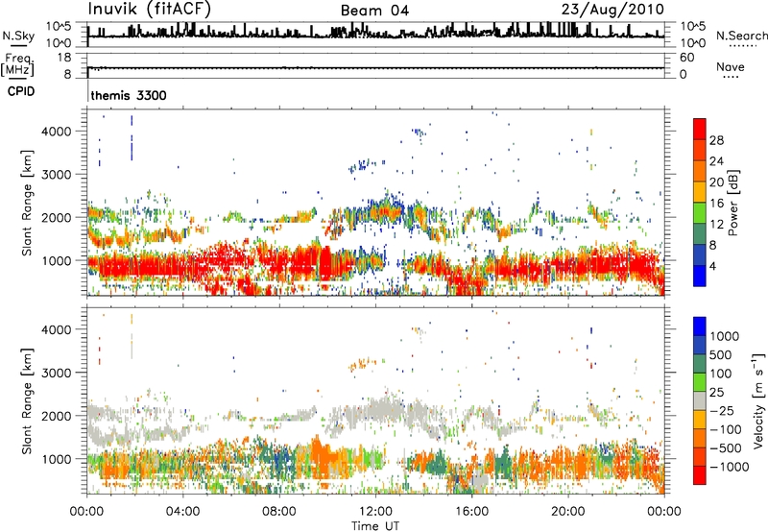Pick the light green 12–16 dB Power segment

click(x=700, y=212)
